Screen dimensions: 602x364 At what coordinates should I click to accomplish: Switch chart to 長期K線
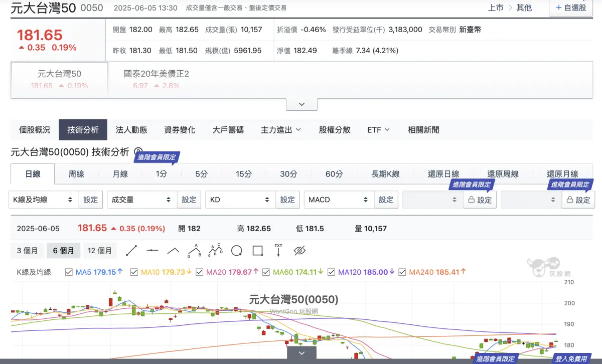385,174
